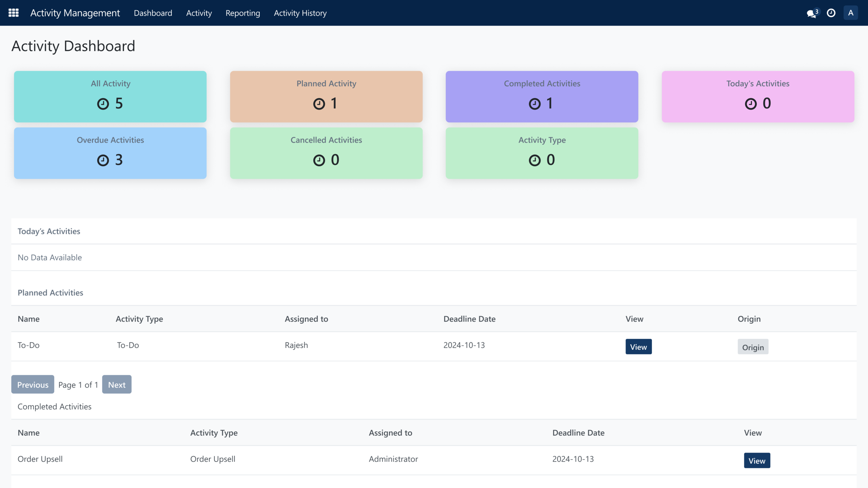Viewport: 868px width, 488px height.
Task: Click View button for To-Do planned activity
Action: click(638, 346)
